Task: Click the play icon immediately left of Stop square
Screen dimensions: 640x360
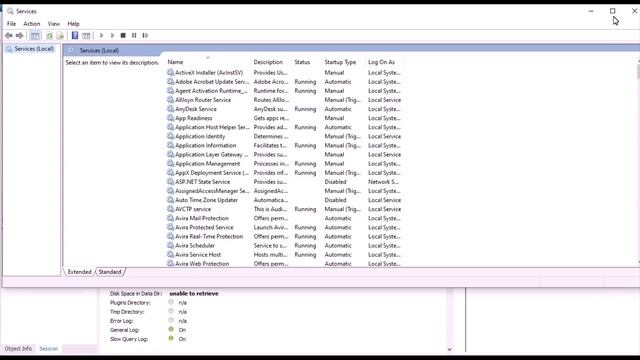Action: coord(112,36)
